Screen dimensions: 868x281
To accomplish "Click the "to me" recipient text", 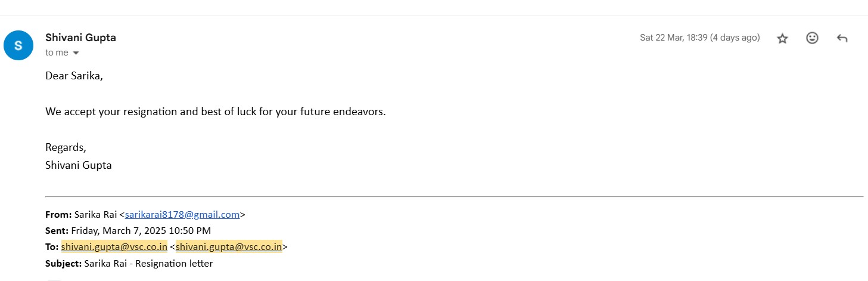I will pyautogui.click(x=57, y=53).
